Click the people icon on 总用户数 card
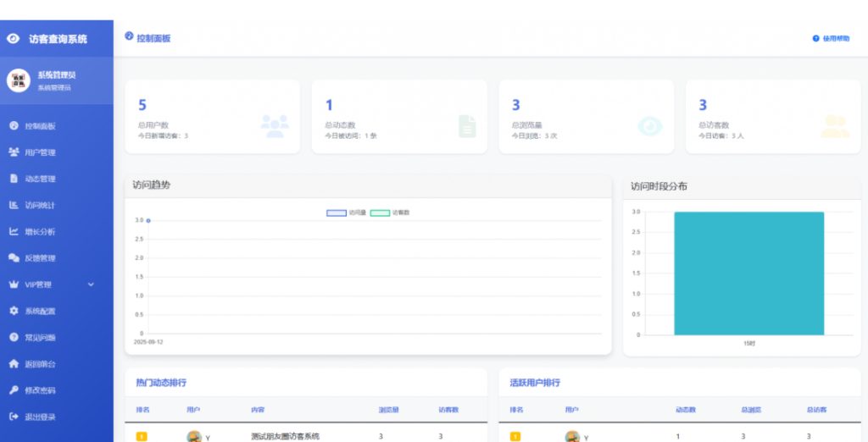This screenshot has width=868, height=442. (275, 126)
